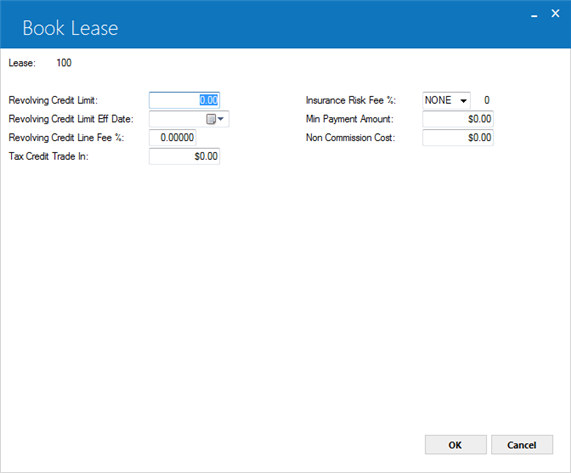Confirm with the OK button
Viewport: 571px width, 473px height.
pyautogui.click(x=456, y=445)
